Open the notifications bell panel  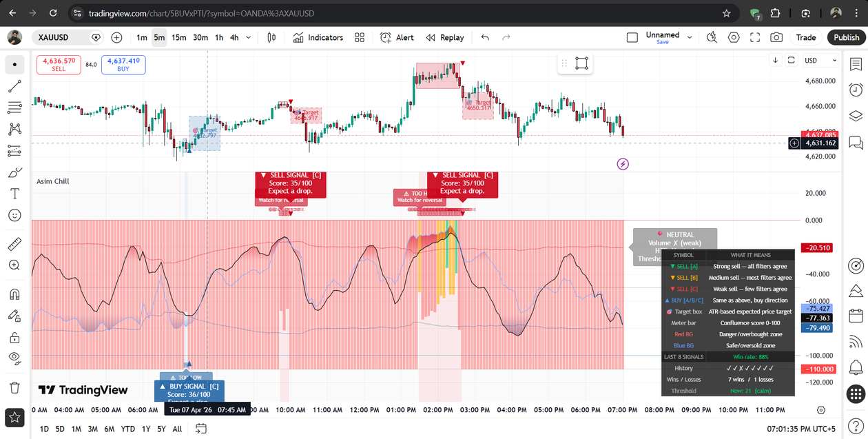click(856, 366)
